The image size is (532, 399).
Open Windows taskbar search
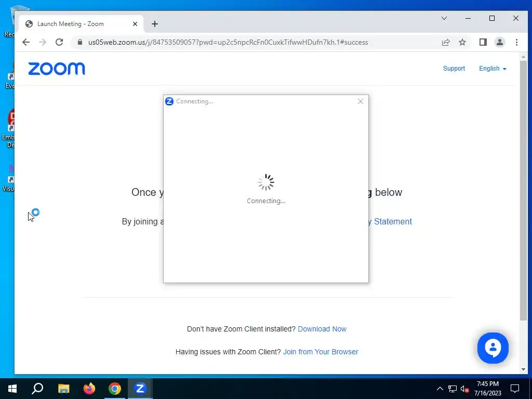(37, 389)
